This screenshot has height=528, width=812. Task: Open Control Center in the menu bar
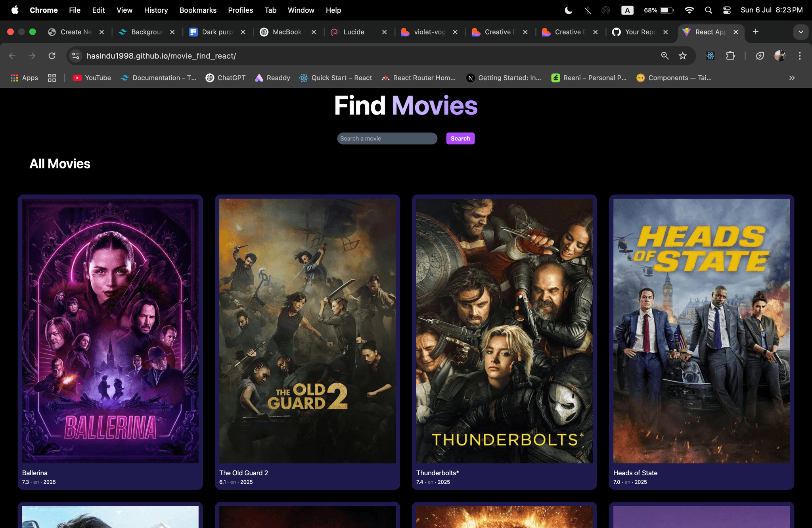pyautogui.click(x=727, y=10)
